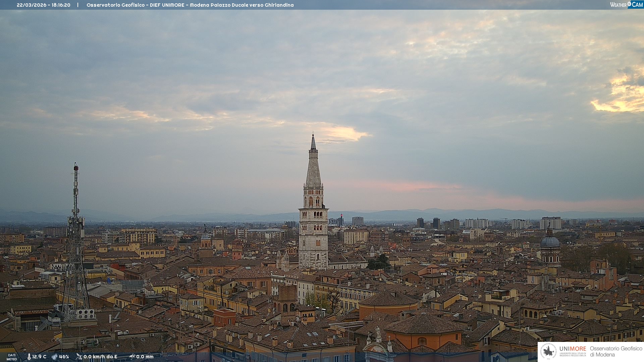Viewport: 644px width, 362px height.
Task: Click the Osservatorio Geofisico di Modena text
Action: coord(616,351)
